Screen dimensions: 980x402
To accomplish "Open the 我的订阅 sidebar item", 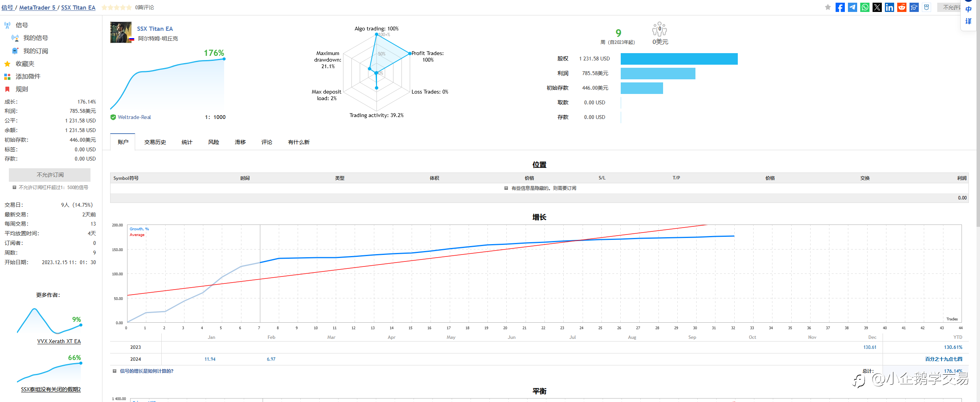I will click(36, 51).
